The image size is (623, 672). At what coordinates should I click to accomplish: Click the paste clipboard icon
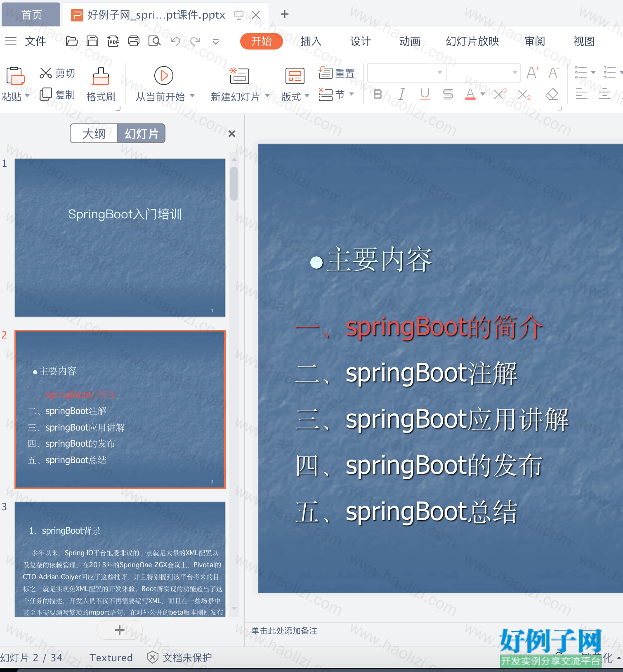16,76
